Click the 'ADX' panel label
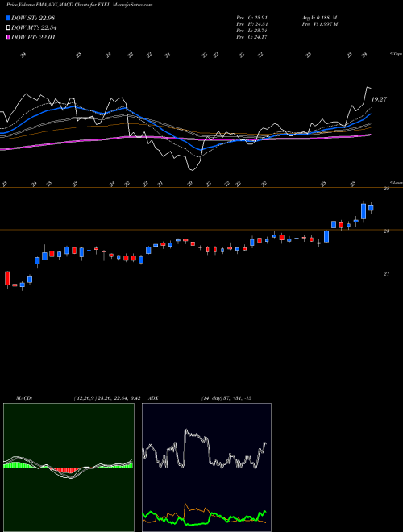 tap(153, 398)
